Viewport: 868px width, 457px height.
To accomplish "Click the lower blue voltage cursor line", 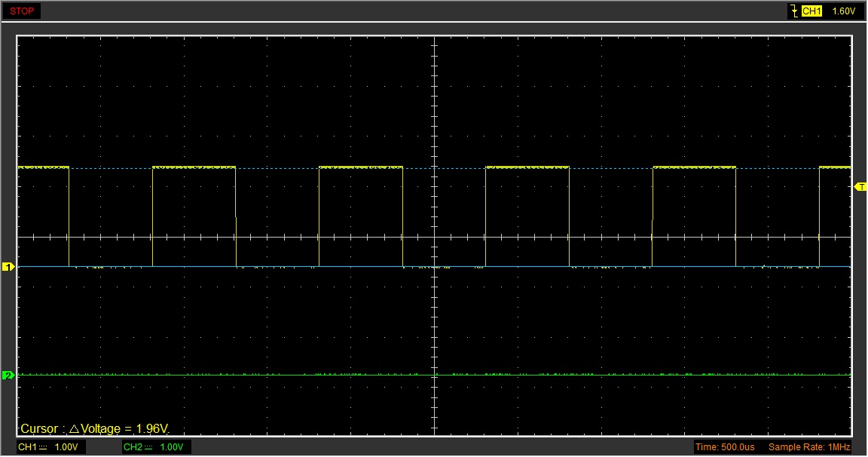I will (435, 267).
